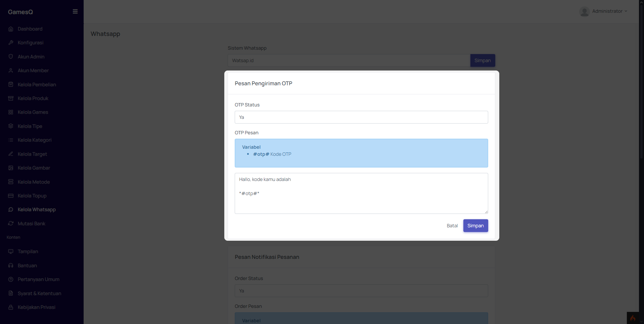This screenshot has height=324, width=644.
Task: Click inside the OTP Pesan textarea
Action: tap(361, 193)
